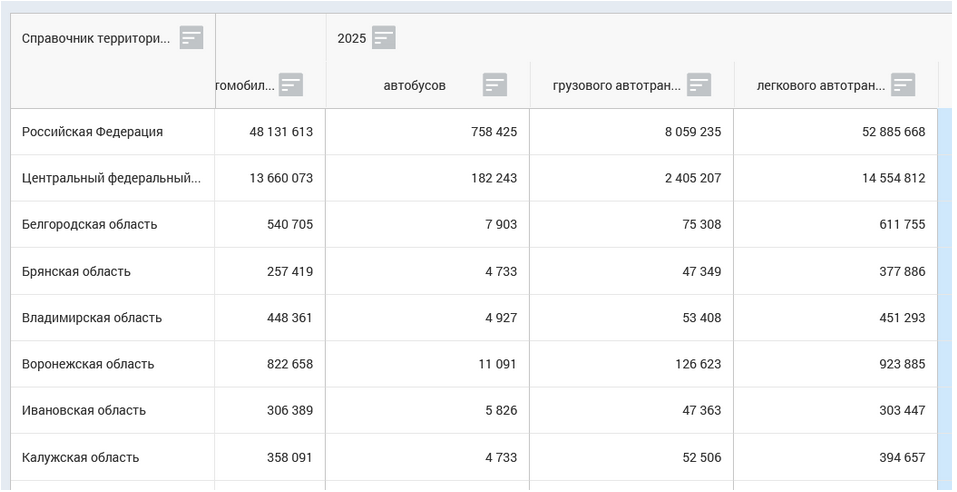Click cell value 822 658
The height and width of the screenshot is (492, 957).
[290, 364]
